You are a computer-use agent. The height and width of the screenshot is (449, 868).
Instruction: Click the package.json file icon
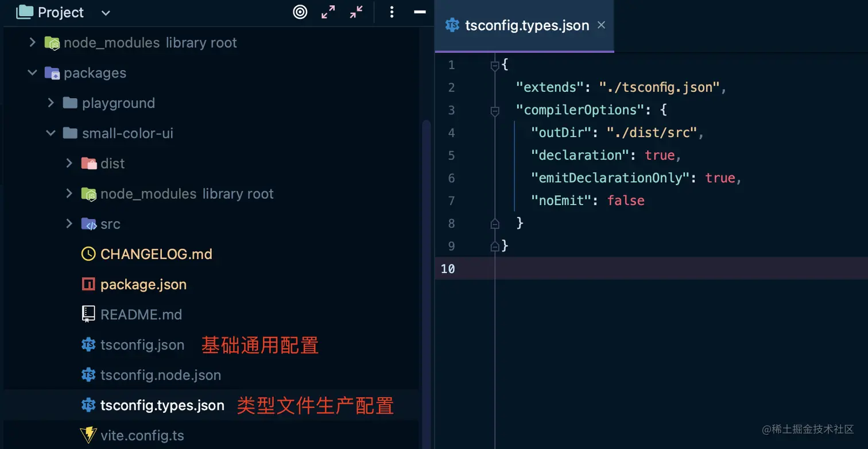pos(88,284)
